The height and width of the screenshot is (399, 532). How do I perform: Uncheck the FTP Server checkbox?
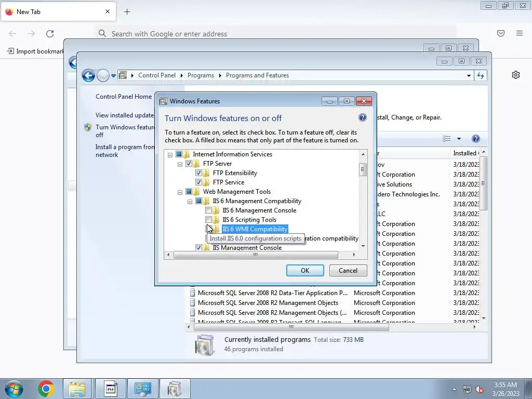coord(189,164)
